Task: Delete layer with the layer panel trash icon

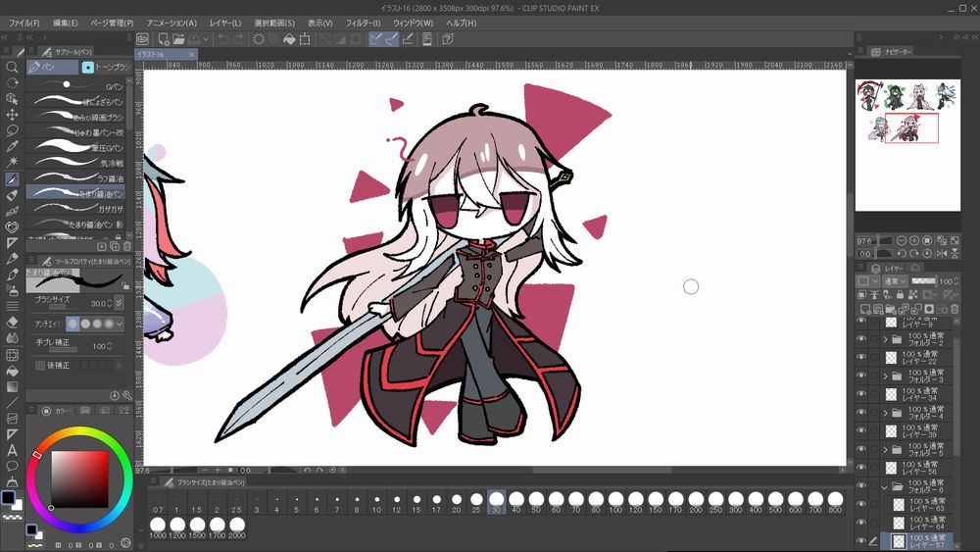Action: 955,309
